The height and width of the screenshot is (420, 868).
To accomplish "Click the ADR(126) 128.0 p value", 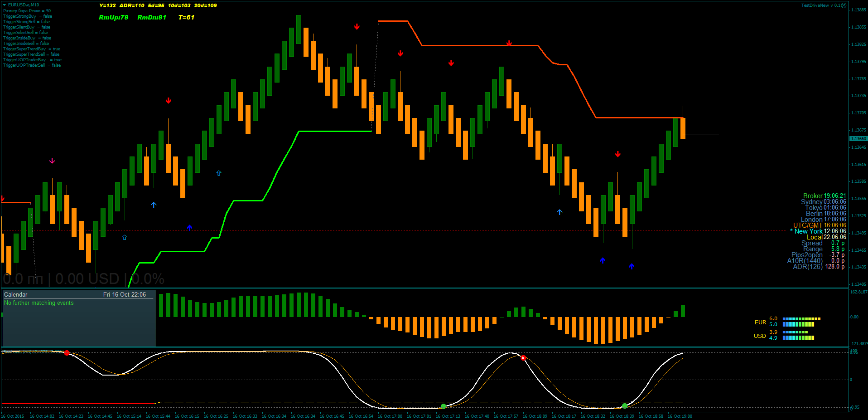I will tap(834, 267).
